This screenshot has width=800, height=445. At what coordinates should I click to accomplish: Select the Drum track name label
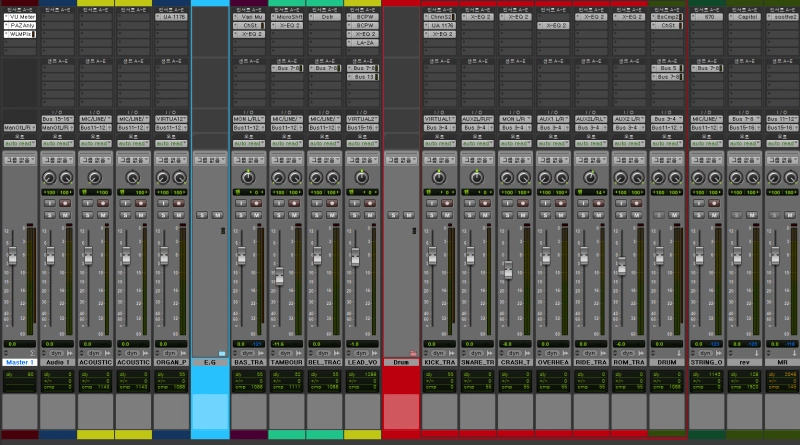pyautogui.click(x=400, y=362)
